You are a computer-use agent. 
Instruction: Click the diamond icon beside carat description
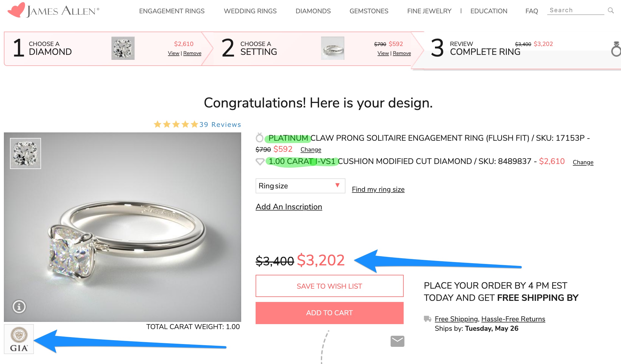(x=260, y=162)
